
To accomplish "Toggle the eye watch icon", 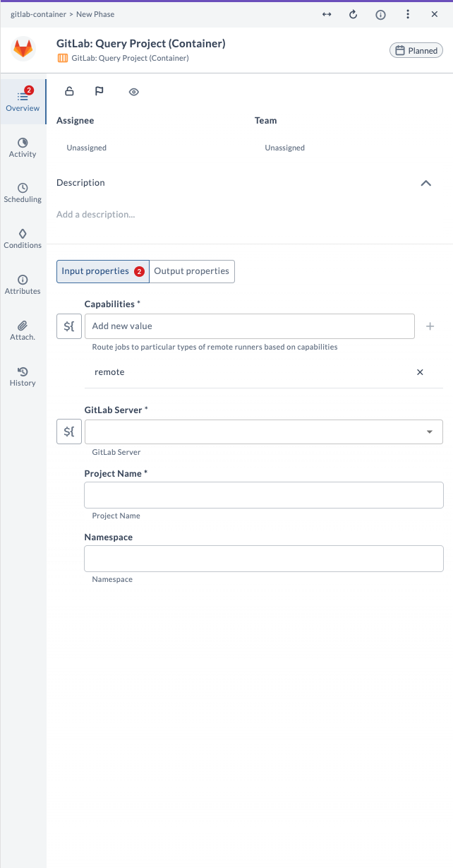I will (x=134, y=92).
